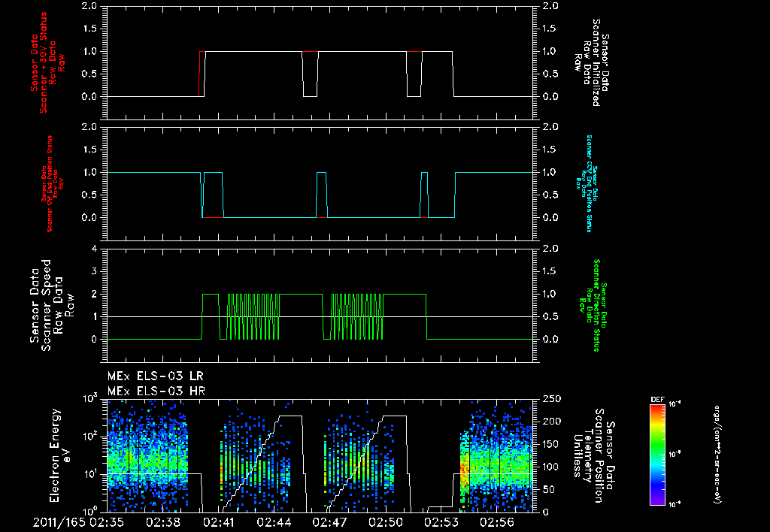Click the 10^0 electron energy tick label
770x532 pixels.
coord(90,512)
